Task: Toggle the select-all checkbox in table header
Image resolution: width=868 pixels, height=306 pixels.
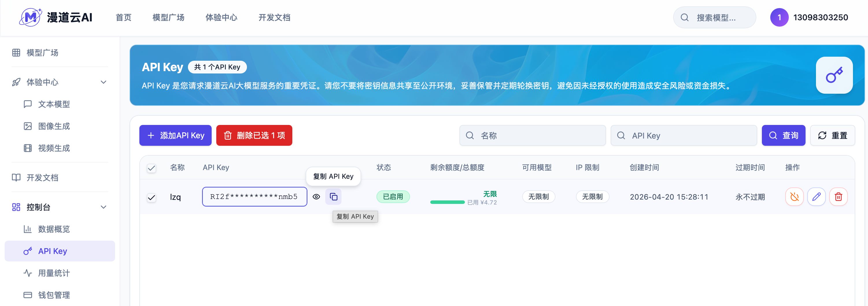Action: (x=152, y=168)
